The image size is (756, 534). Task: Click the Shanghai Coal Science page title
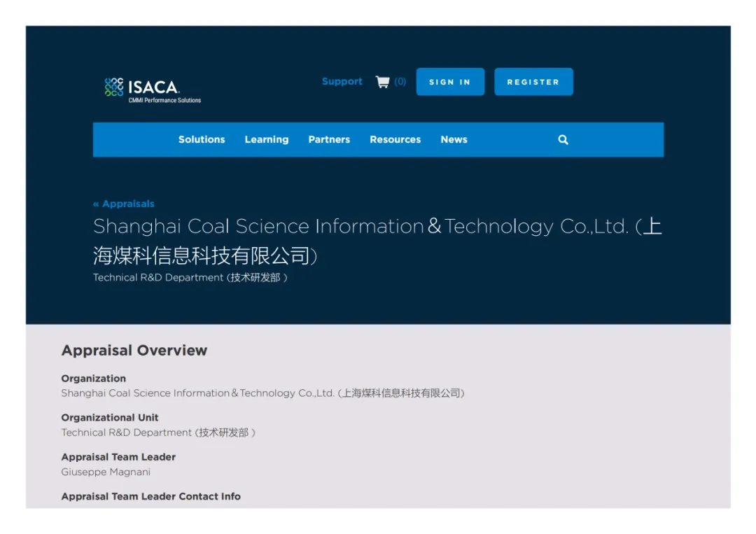click(377, 241)
